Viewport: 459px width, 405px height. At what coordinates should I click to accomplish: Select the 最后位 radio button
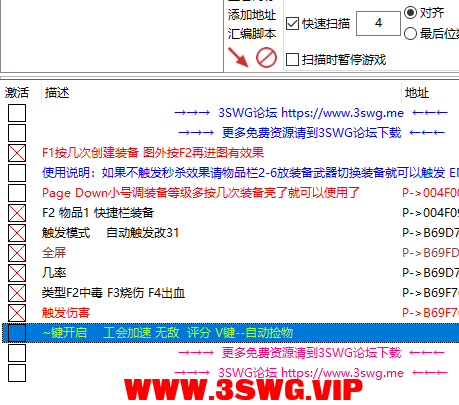point(410,33)
